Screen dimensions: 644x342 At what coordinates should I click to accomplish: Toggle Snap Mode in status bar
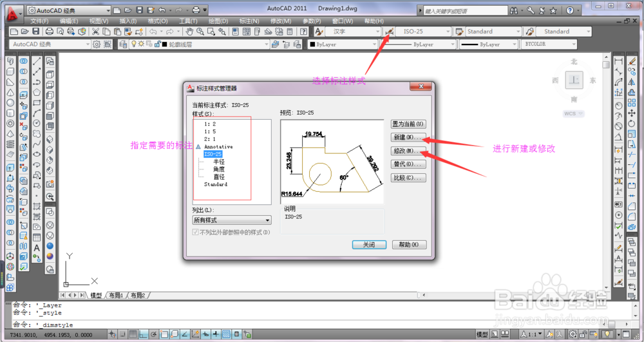coord(123,334)
